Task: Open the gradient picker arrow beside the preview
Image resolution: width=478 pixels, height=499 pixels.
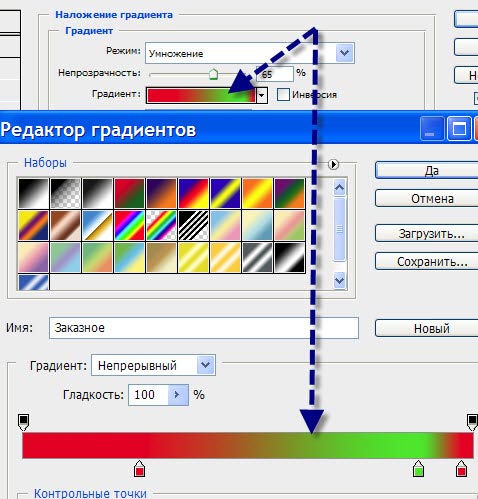Action: (262, 95)
